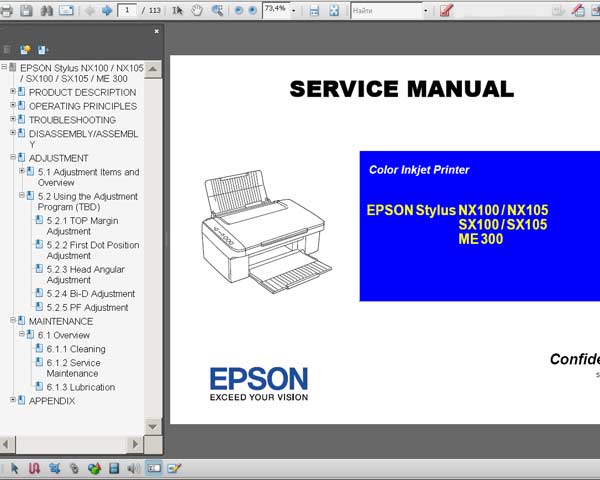
Task: Collapse 5.2 Using the Adjustment Program
Action: tap(22, 195)
